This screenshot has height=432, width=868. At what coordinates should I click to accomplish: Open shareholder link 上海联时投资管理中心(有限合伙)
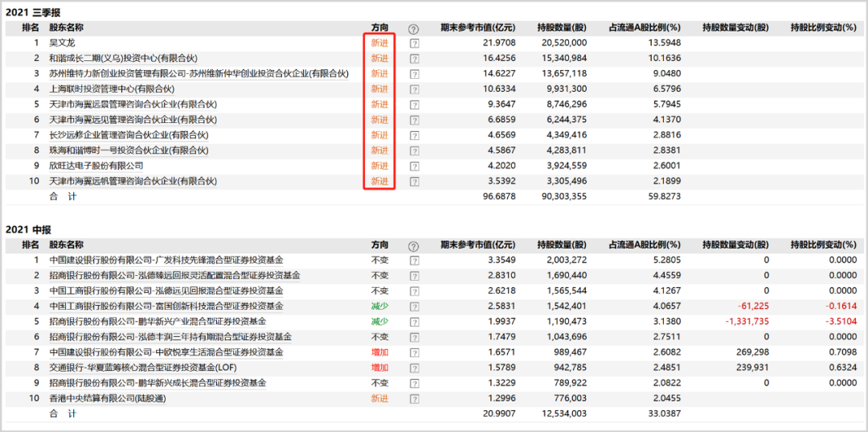coord(113,88)
